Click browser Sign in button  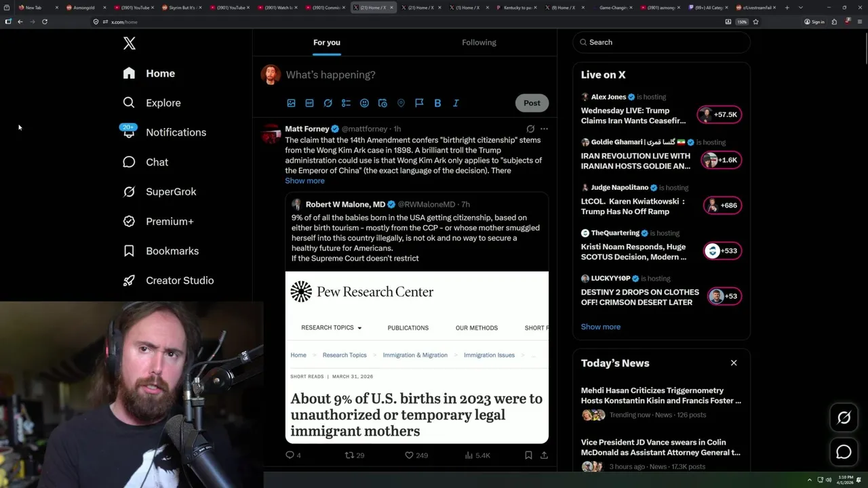814,22
